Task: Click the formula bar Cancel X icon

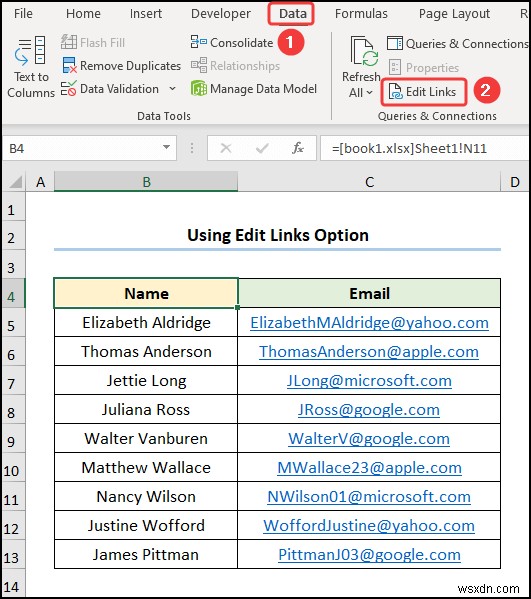Action: tap(226, 148)
